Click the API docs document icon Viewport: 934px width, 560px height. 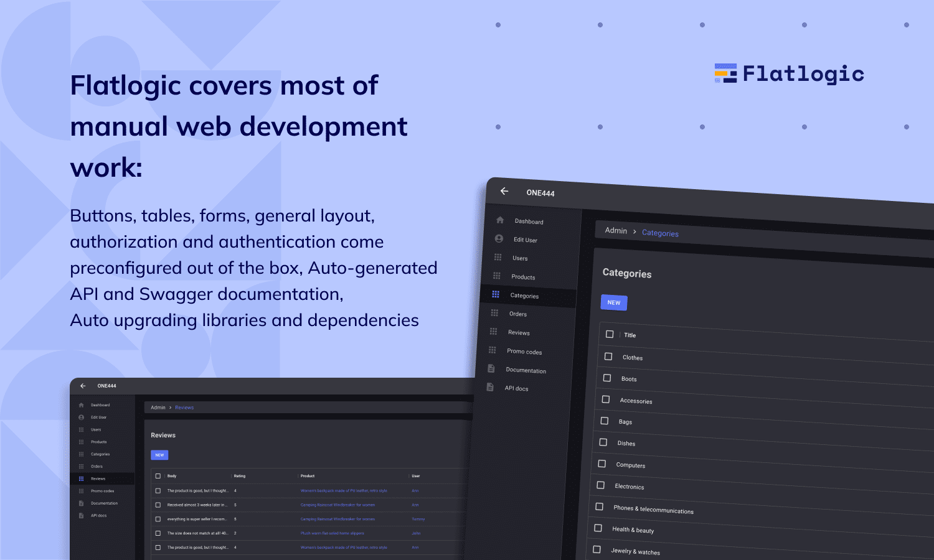pos(489,387)
